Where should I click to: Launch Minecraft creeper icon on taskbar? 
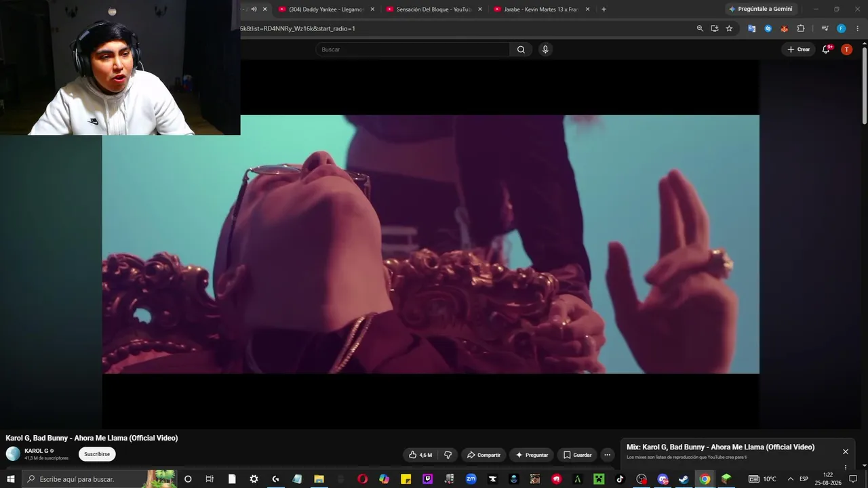tap(599, 479)
